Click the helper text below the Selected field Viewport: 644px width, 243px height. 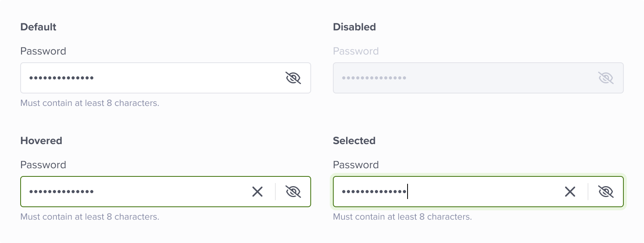[402, 217]
